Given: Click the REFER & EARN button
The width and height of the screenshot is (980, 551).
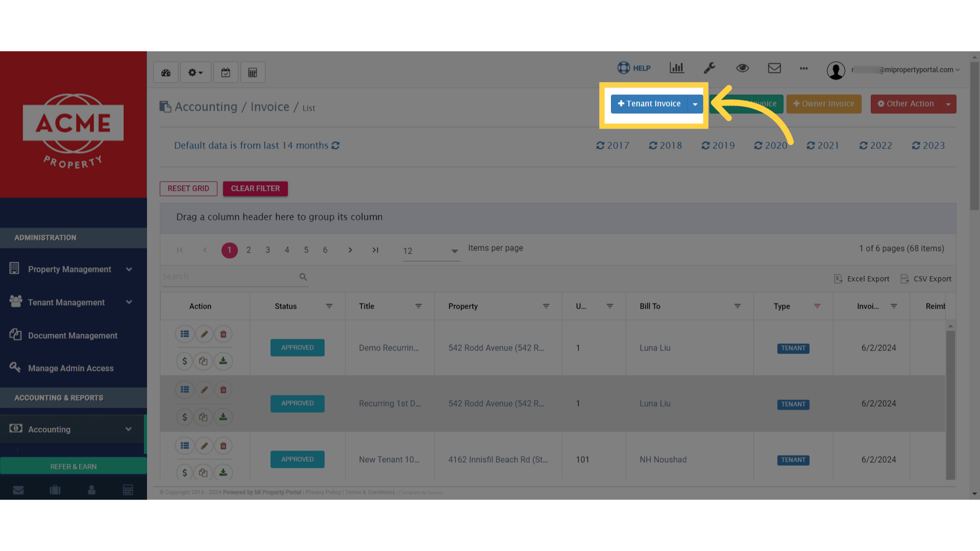Looking at the screenshot, I should 73,466.
